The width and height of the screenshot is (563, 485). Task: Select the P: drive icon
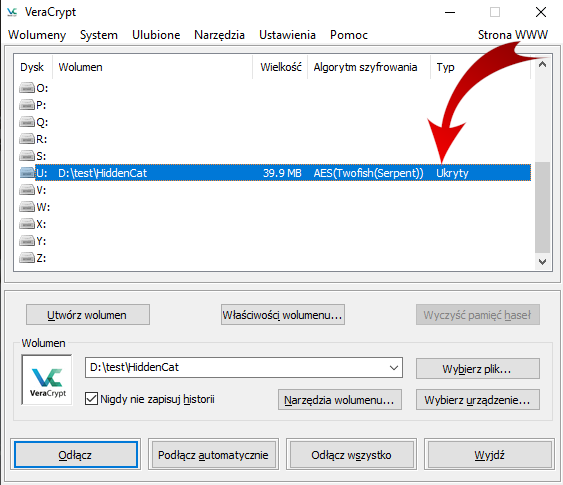coord(27,105)
